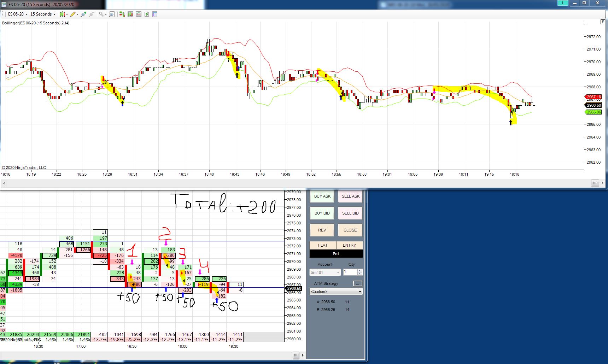Click the lower chart's horizontal scrollbar thumb
The image size is (608, 364).
pos(296,355)
